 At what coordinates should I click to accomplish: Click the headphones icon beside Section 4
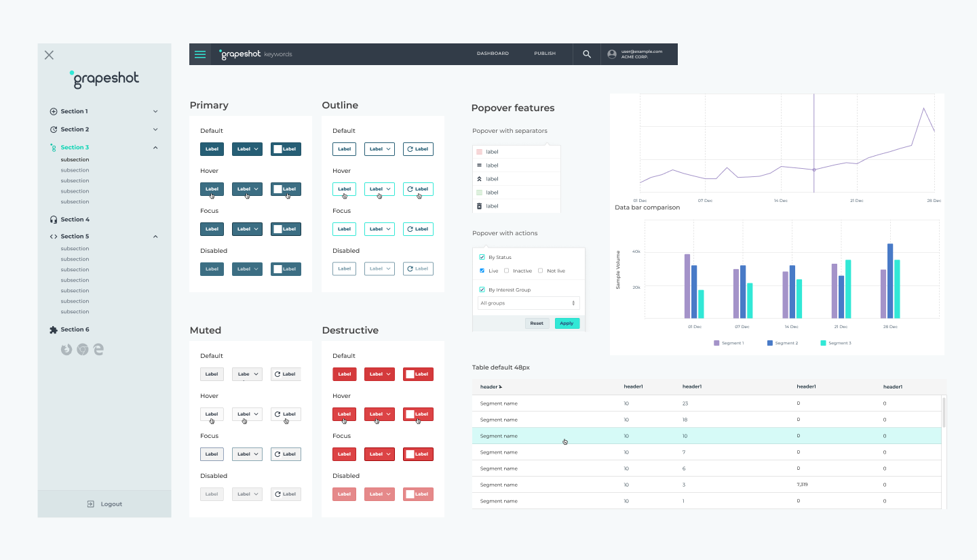tap(53, 219)
